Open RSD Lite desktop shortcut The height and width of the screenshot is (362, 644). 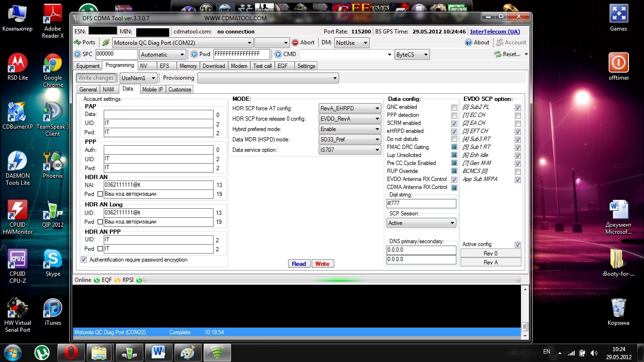pyautogui.click(x=17, y=67)
